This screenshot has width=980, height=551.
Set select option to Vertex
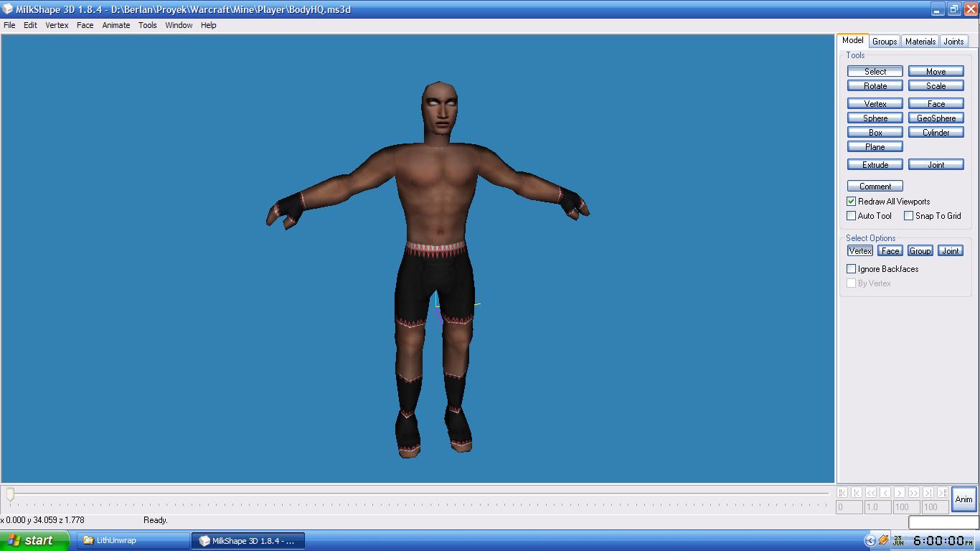(860, 250)
